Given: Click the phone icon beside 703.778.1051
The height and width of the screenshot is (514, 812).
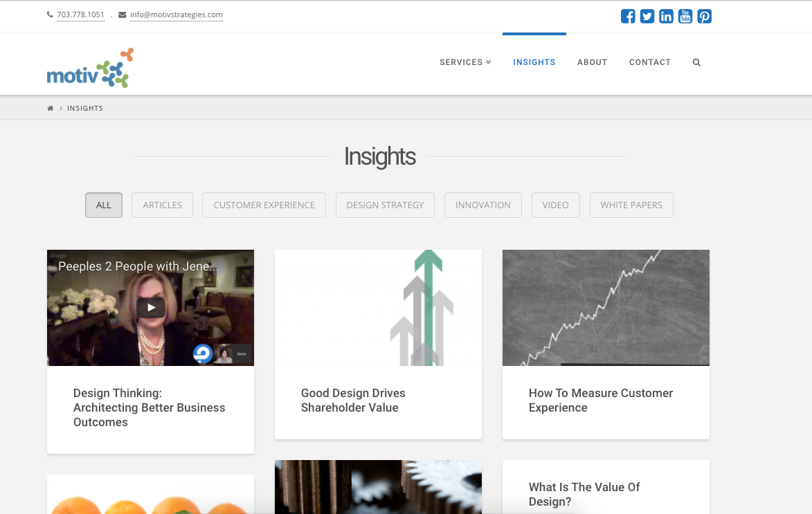Looking at the screenshot, I should (x=51, y=15).
